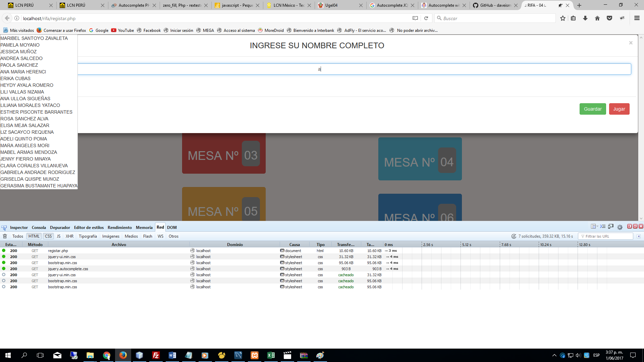
Task: Open Excel from the taskbar
Action: pyautogui.click(x=271, y=355)
